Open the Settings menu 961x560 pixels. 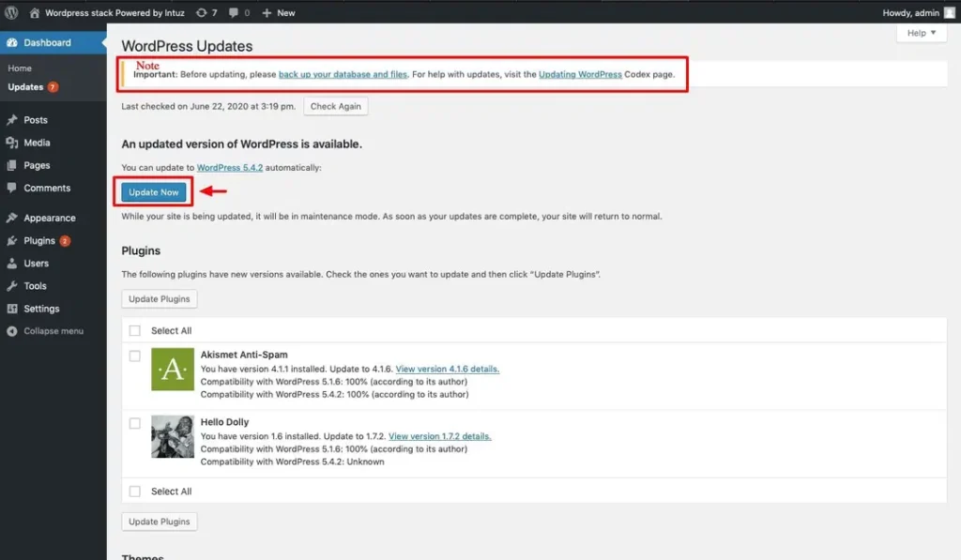click(x=41, y=309)
